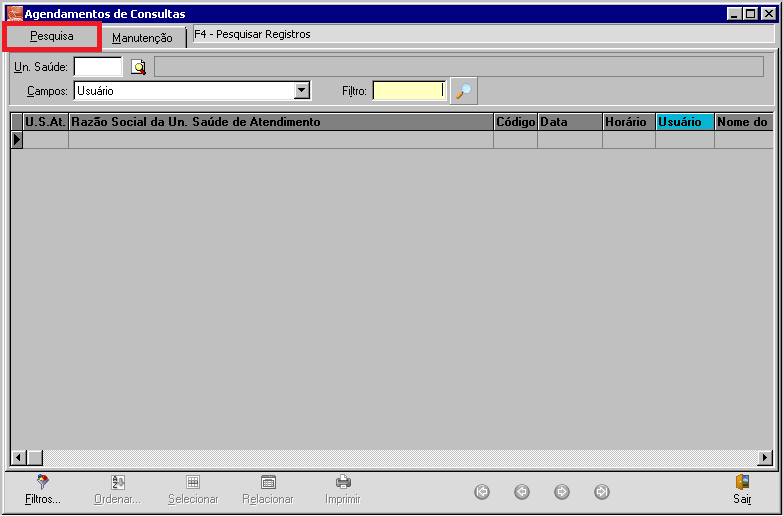Click the Agendamentos de Consultas title icon
This screenshot has width=783, height=516.
pos(15,14)
